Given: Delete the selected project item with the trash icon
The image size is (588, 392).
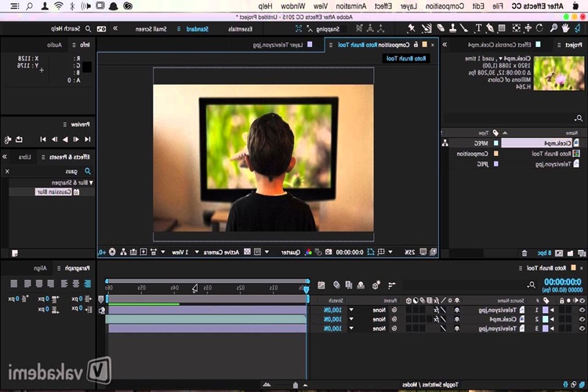Looking at the screenshot, I should coord(524,253).
